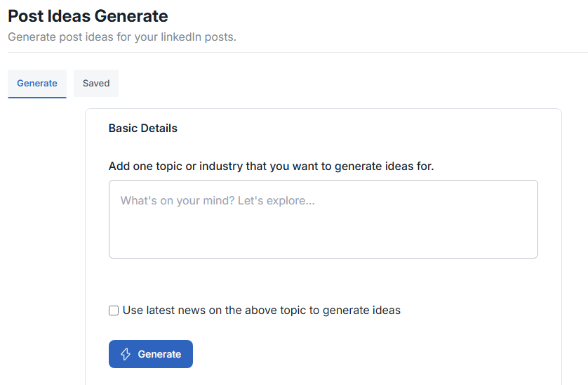Image resolution: width=588 pixels, height=385 pixels.
Task: Switch to the Saved tab
Action: 96,84
